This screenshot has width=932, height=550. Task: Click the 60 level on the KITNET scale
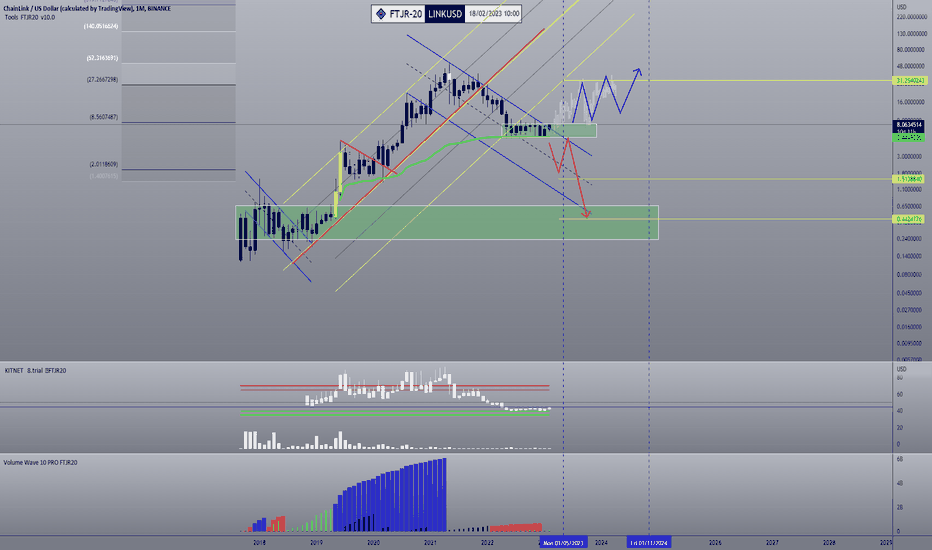[899, 394]
